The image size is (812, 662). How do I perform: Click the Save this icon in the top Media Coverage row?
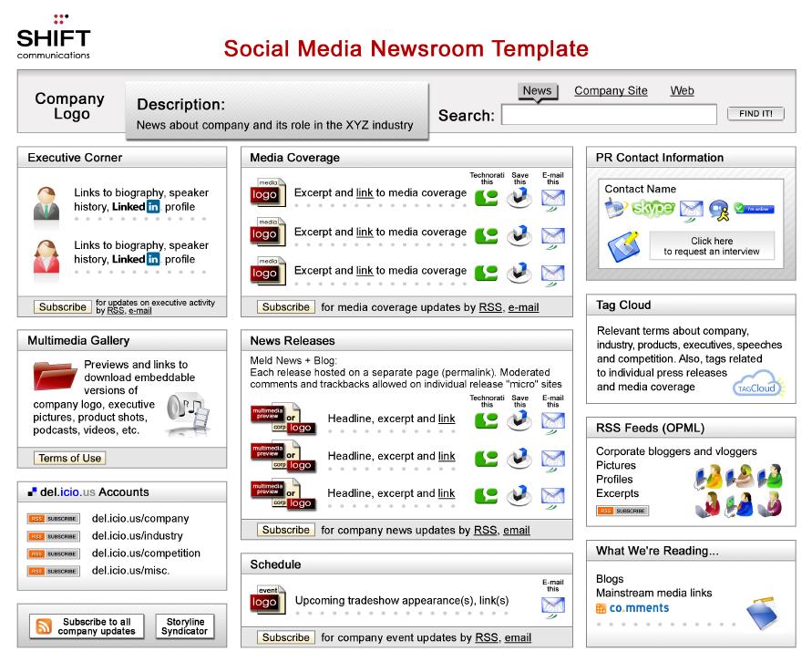point(519,197)
